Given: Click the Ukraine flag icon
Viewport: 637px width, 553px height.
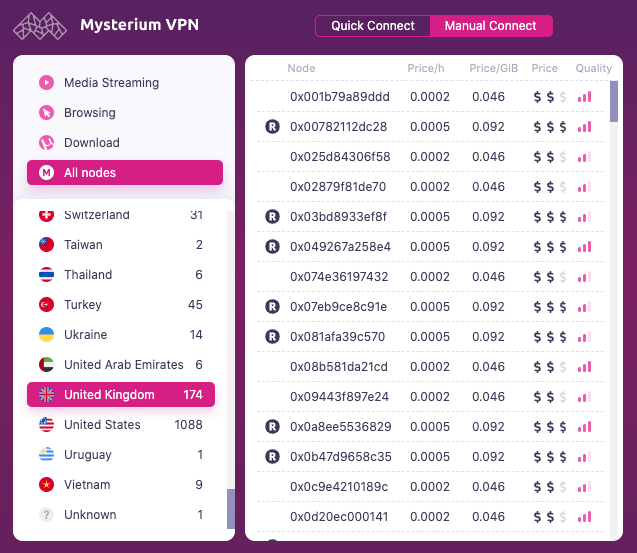Looking at the screenshot, I should pos(46,335).
